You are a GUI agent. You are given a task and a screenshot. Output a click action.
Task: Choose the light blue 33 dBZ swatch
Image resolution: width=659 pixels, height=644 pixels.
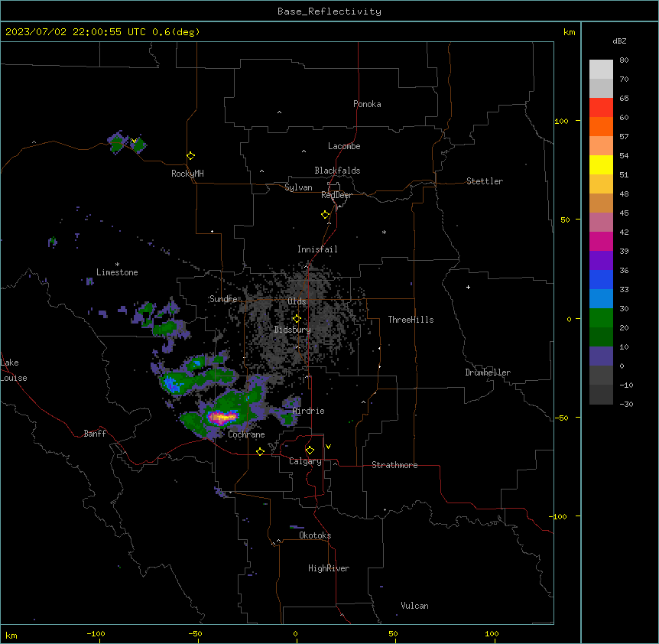click(601, 299)
